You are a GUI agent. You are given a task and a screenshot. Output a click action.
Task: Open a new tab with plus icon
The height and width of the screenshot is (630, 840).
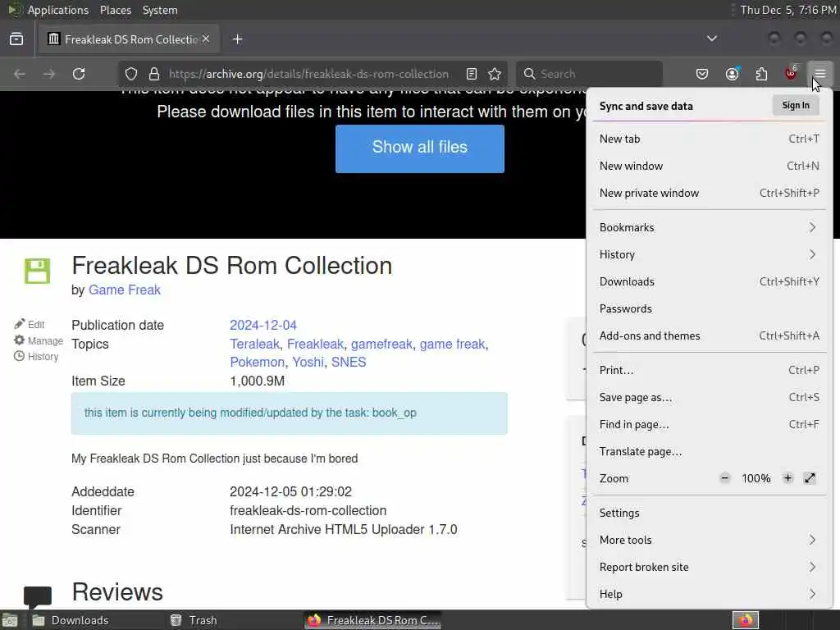pos(238,39)
